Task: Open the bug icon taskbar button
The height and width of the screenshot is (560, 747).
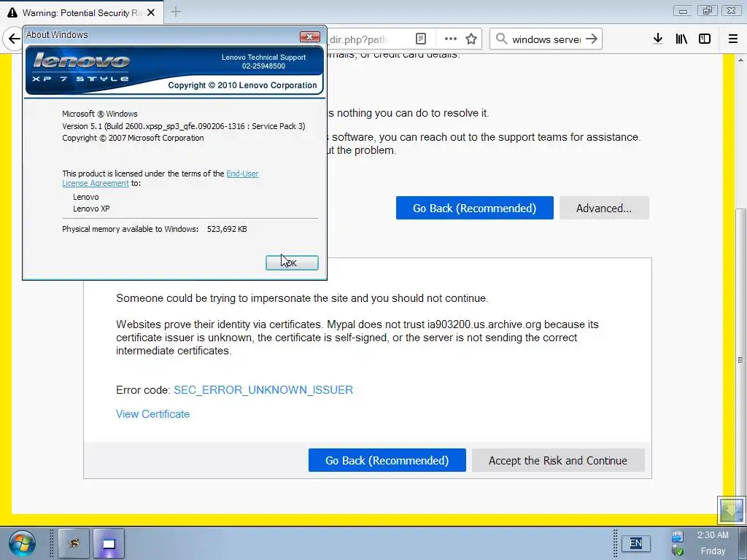Action: click(74, 543)
